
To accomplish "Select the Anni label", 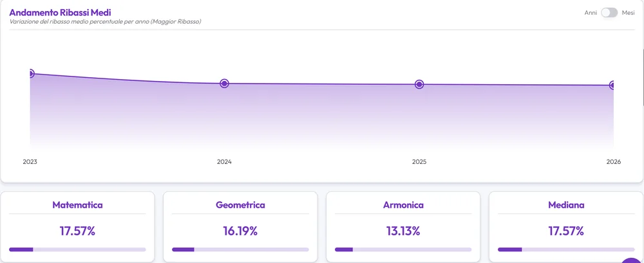I will click(591, 13).
